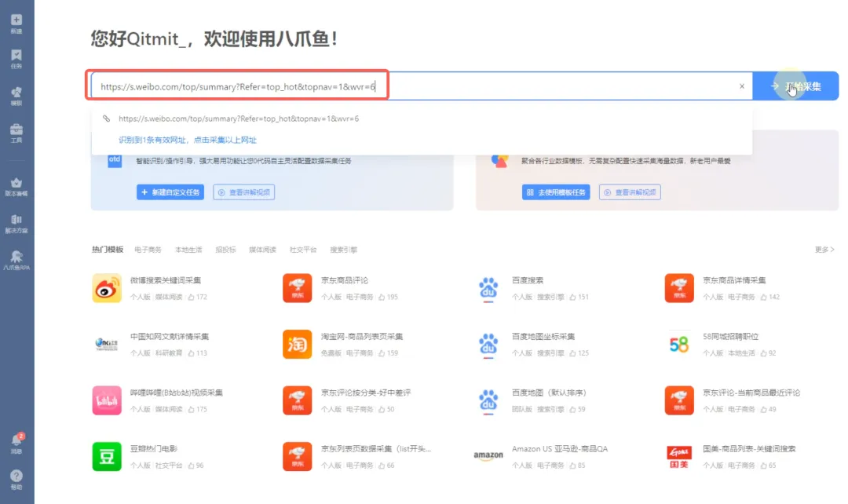Open the JD icon for 京东评论-当前商品最近评论
848x504 pixels.
[679, 400]
